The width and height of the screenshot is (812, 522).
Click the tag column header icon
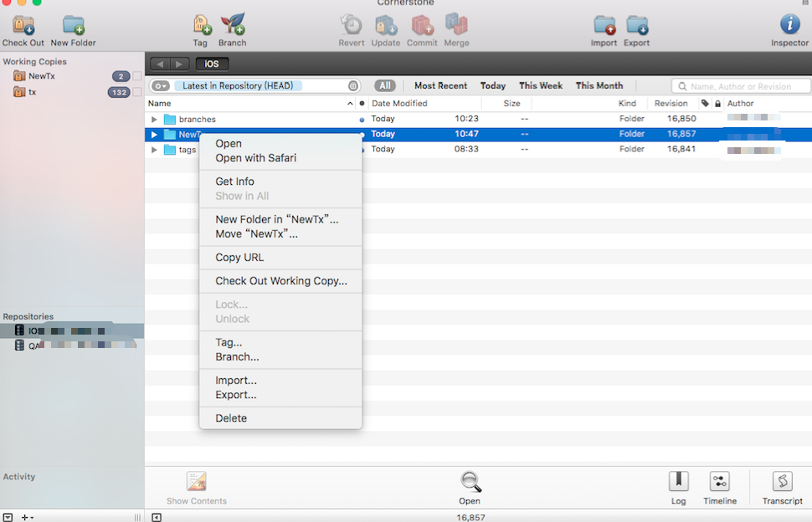point(705,104)
